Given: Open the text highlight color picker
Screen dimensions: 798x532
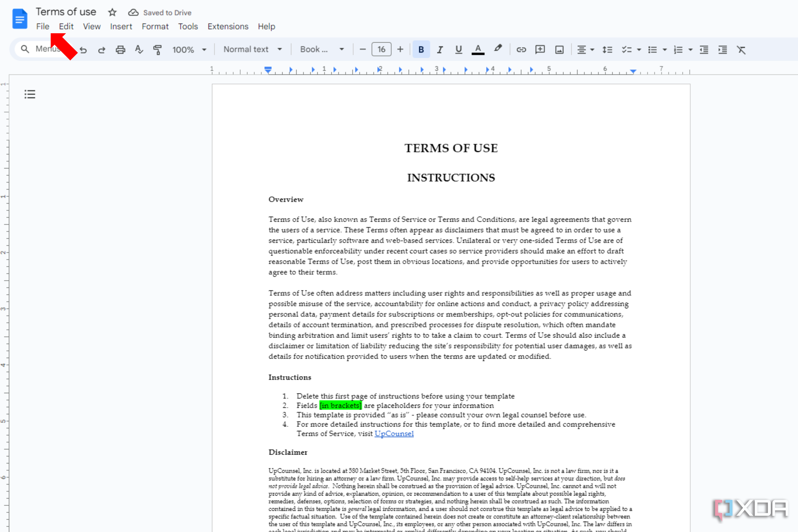Looking at the screenshot, I should [497, 49].
